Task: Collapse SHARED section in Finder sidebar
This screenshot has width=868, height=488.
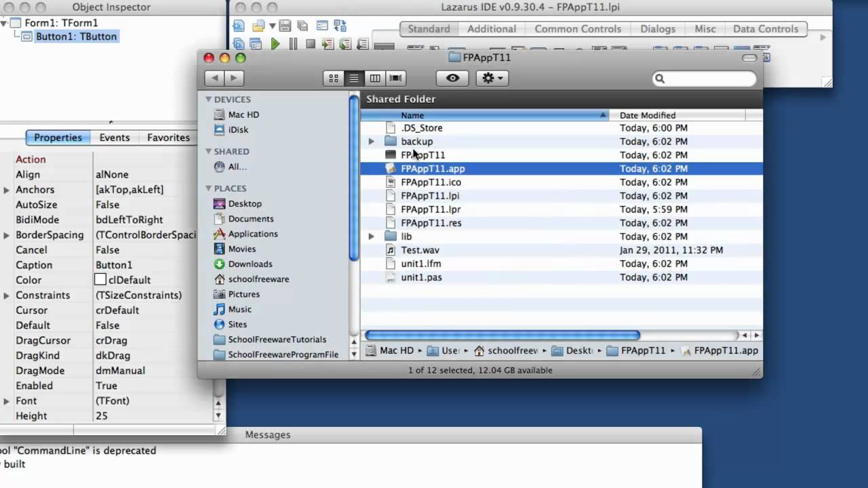Action: click(x=208, y=151)
